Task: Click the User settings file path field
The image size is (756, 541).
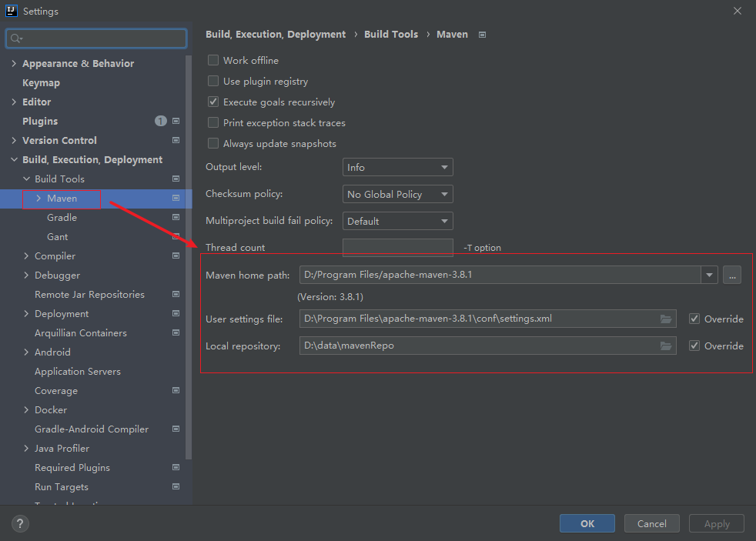Action: 487,319
